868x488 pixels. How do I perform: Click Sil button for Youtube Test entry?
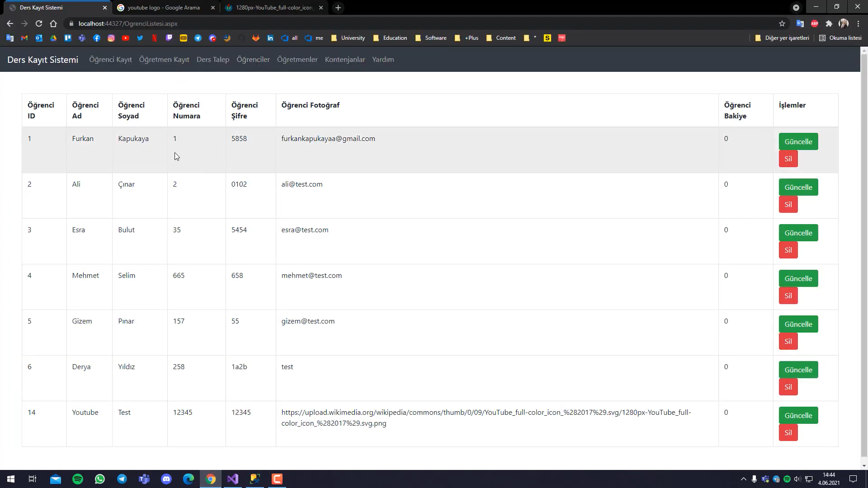point(788,432)
